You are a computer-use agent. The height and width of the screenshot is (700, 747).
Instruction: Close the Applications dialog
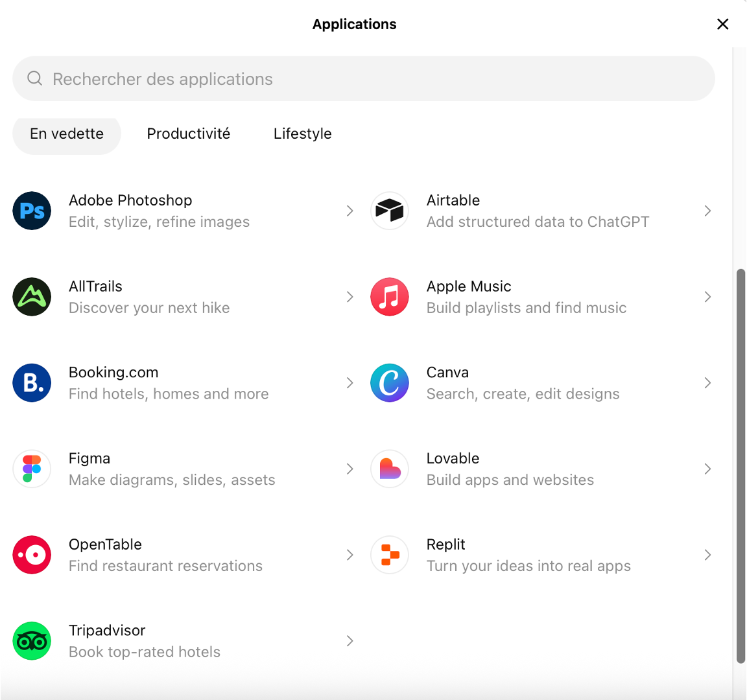(723, 24)
